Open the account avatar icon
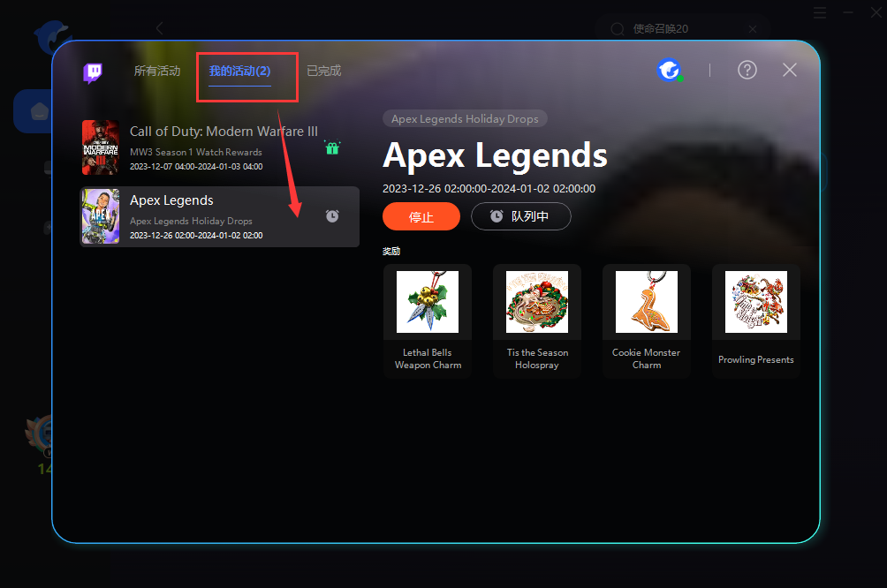887x588 pixels. (x=669, y=70)
